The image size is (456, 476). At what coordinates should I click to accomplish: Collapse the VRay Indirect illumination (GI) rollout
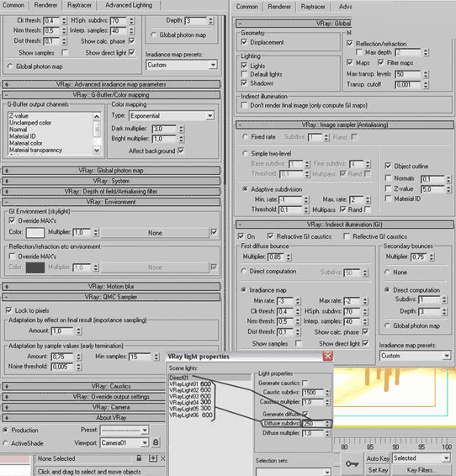[345, 225]
